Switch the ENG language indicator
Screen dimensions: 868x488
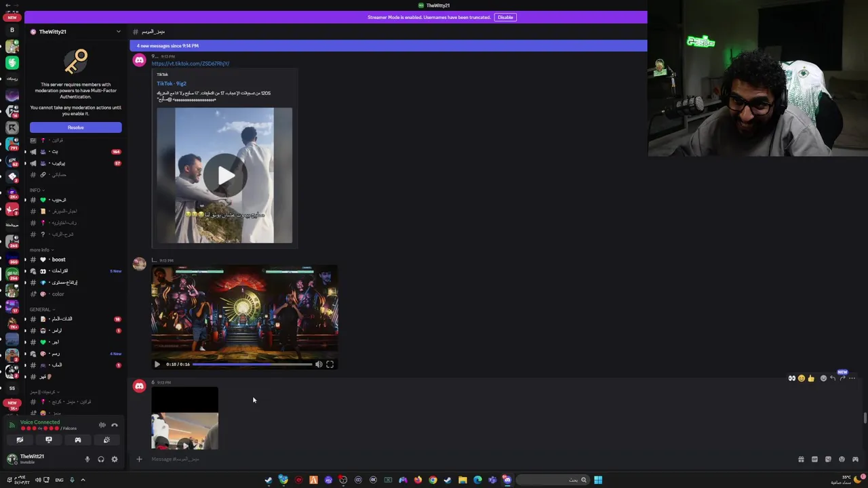59,480
